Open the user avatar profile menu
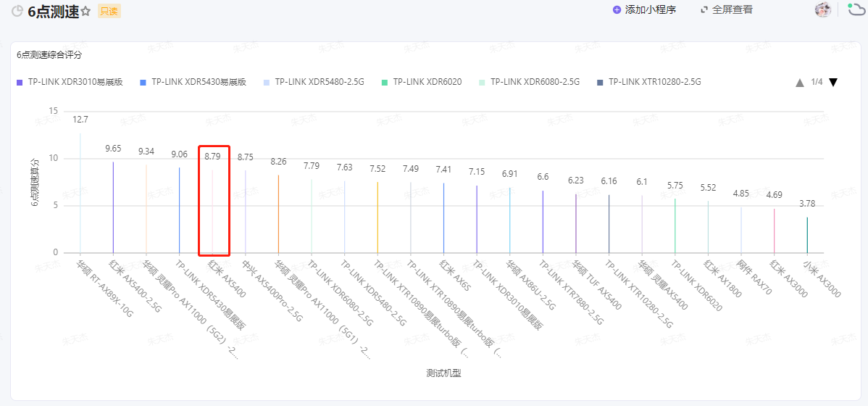 pyautogui.click(x=822, y=9)
